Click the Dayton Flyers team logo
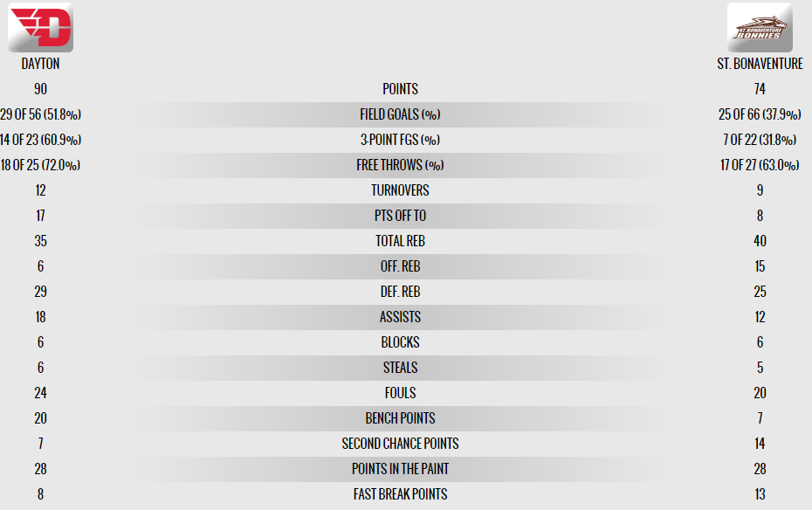The image size is (812, 510). [x=40, y=27]
